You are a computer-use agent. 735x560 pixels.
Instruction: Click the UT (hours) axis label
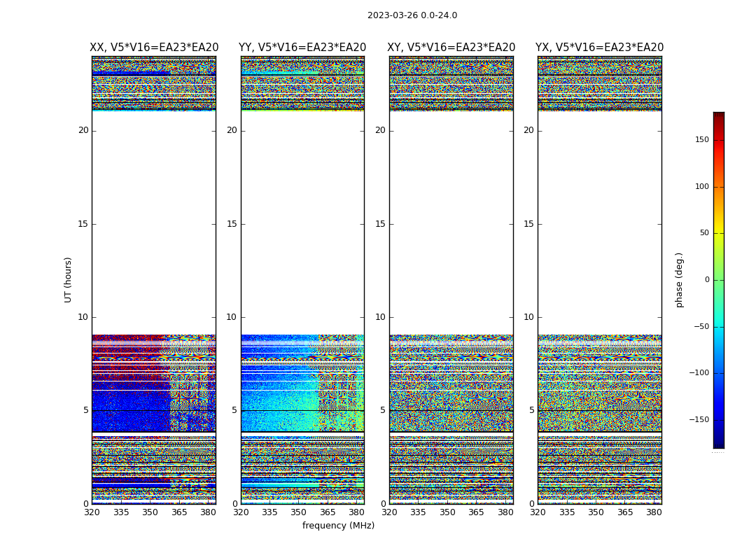click(68, 280)
